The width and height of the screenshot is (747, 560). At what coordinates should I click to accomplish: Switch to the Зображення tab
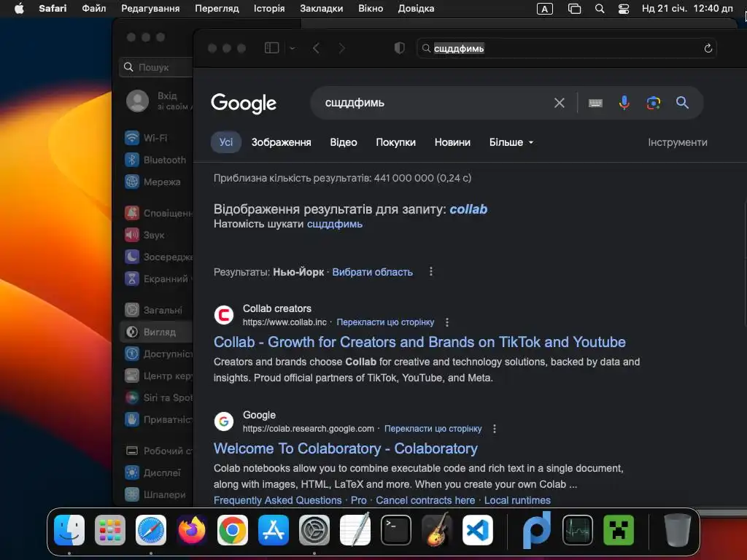click(281, 142)
